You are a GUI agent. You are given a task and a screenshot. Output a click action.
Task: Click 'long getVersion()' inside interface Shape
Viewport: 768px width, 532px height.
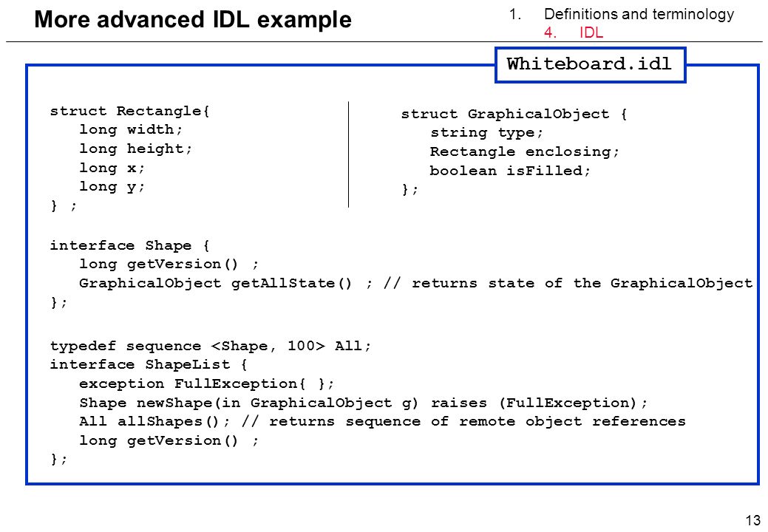(159, 265)
